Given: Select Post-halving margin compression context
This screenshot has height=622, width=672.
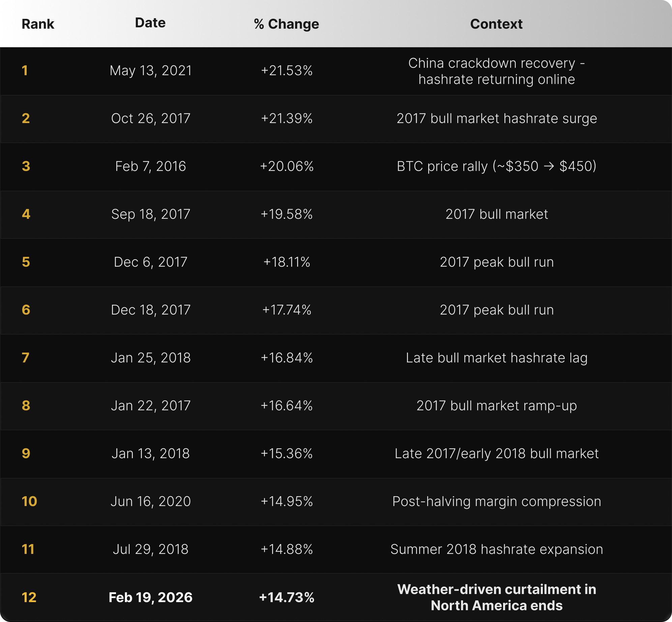Looking at the screenshot, I should (496, 501).
